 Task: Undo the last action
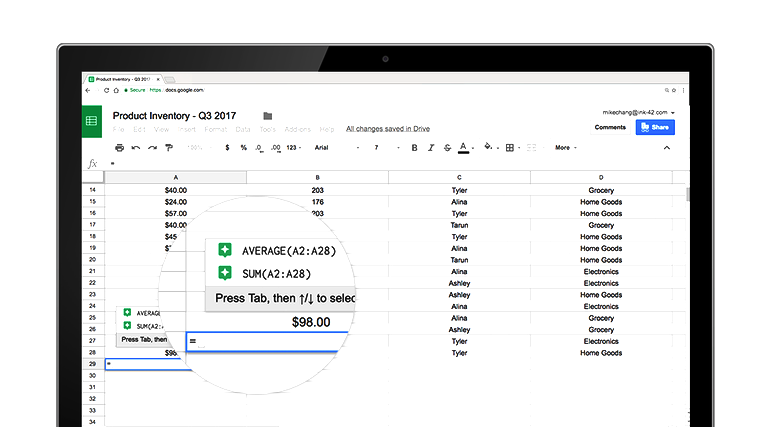click(x=136, y=147)
